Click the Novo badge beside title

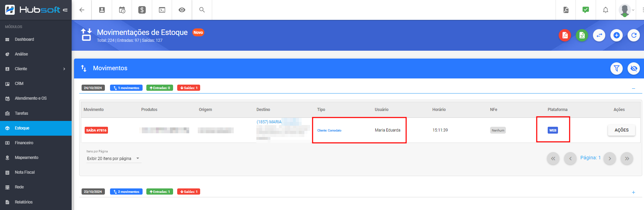198,33
